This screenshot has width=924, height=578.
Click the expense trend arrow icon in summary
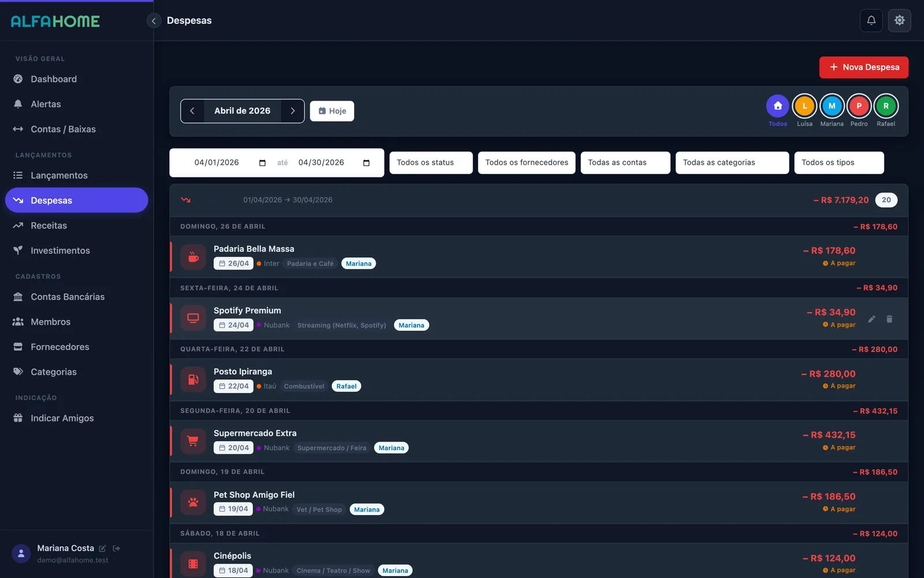[x=185, y=200]
